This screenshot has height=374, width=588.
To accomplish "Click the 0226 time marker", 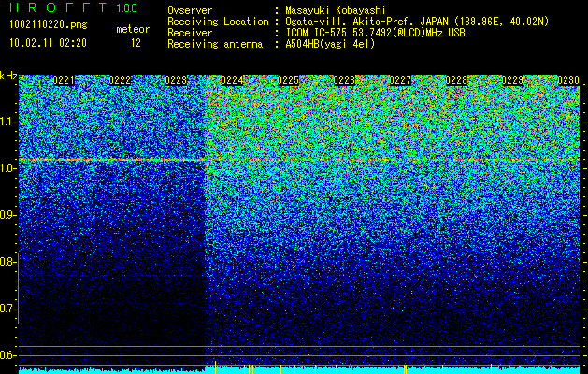I will (x=344, y=80).
